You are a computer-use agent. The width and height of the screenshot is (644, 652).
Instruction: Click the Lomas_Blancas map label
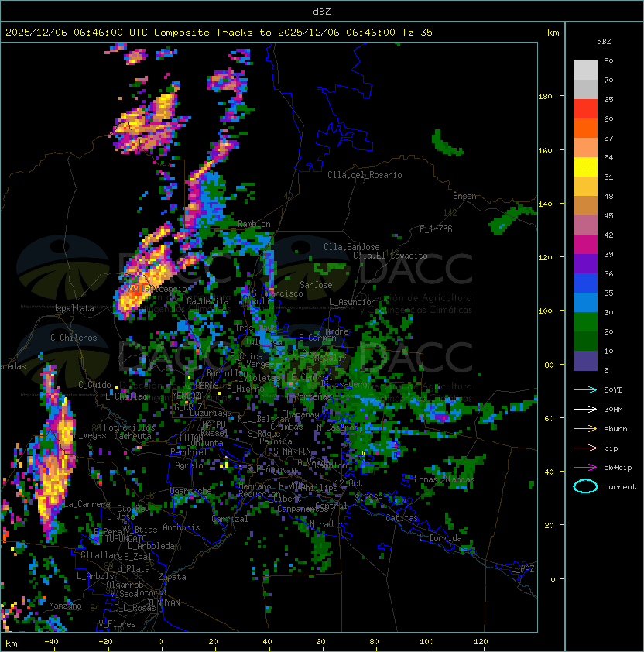tap(444, 479)
